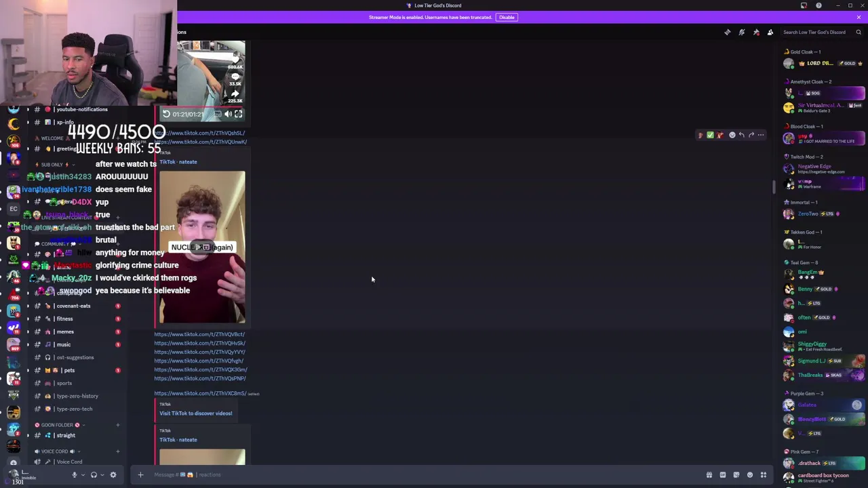Open the GIF picker in message bar
This screenshot has height=488, width=868.
coord(722,475)
